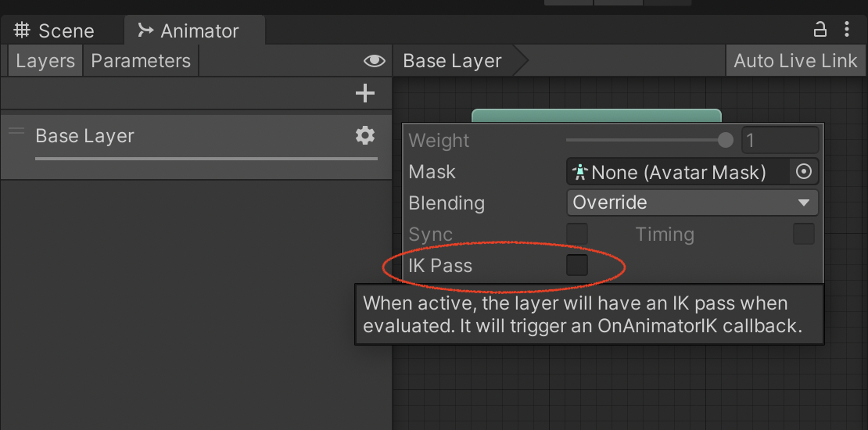Click the Scene tab grid icon
The height and width of the screenshot is (430, 868).
(22, 30)
